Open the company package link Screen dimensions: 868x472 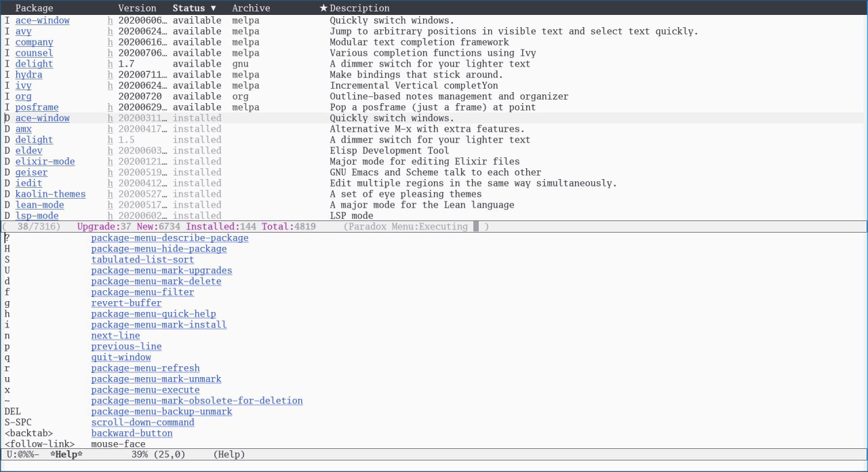[34, 42]
